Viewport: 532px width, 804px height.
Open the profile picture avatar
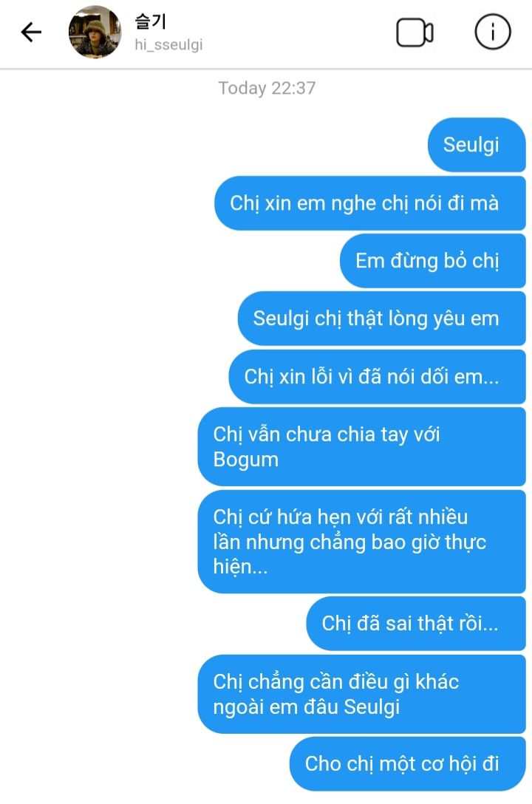(95, 32)
